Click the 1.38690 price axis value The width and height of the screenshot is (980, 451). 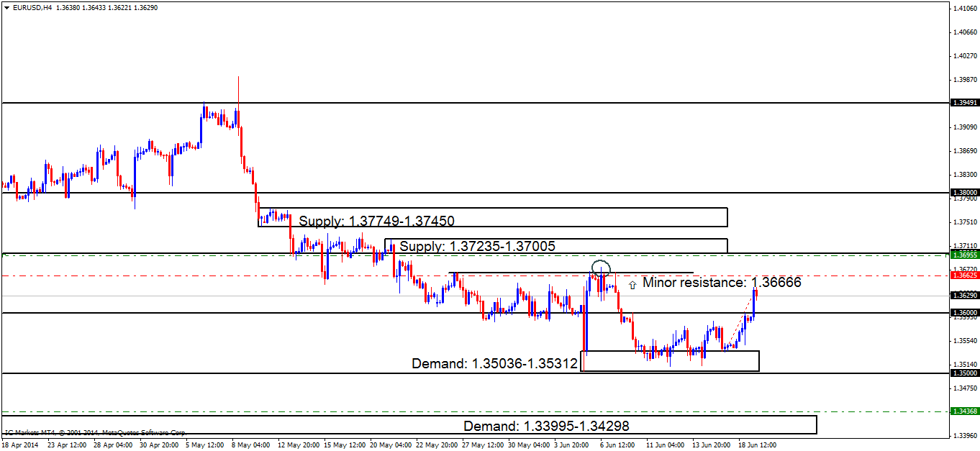tap(963, 150)
